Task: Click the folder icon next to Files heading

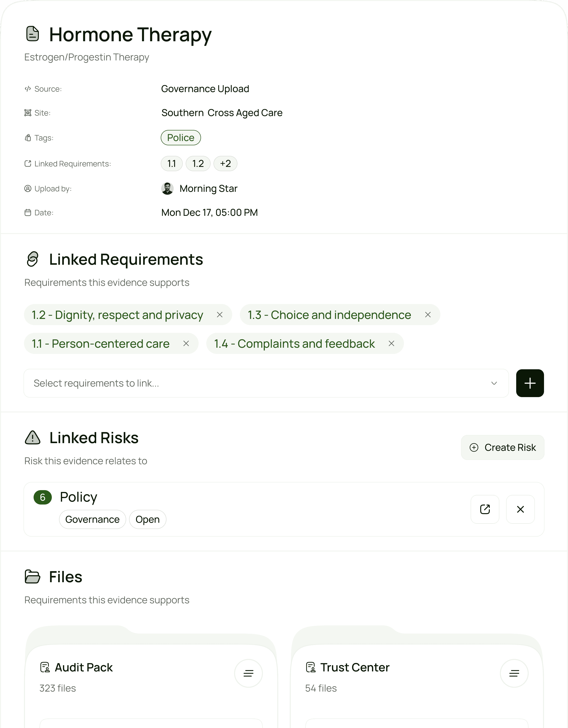Action: tap(32, 577)
